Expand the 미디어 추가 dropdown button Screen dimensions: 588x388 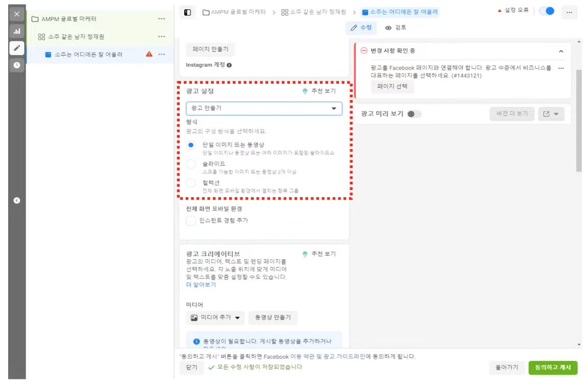(215, 318)
